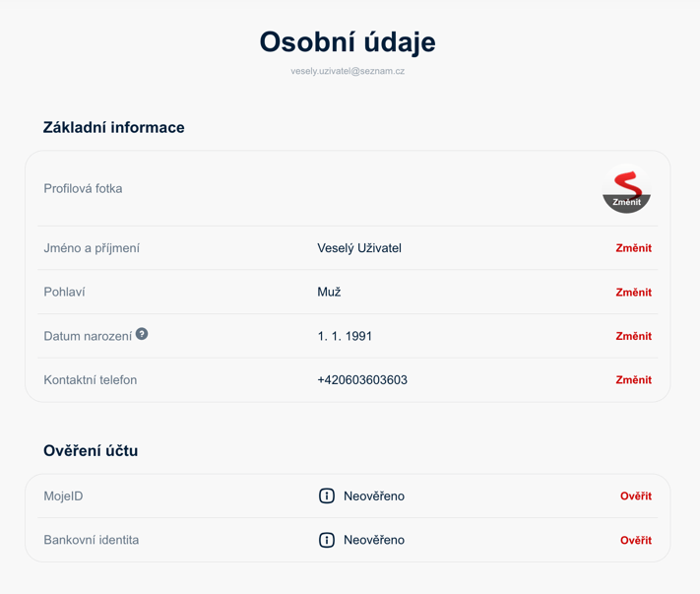The image size is (700, 594).
Task: Click the profile photo Seznam logo
Action: 626,187
